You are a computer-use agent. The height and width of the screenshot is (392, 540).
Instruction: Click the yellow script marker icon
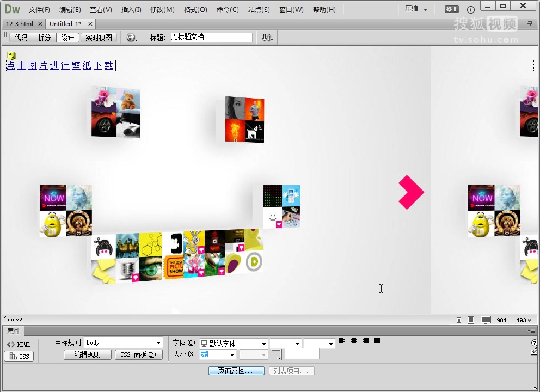pos(11,56)
